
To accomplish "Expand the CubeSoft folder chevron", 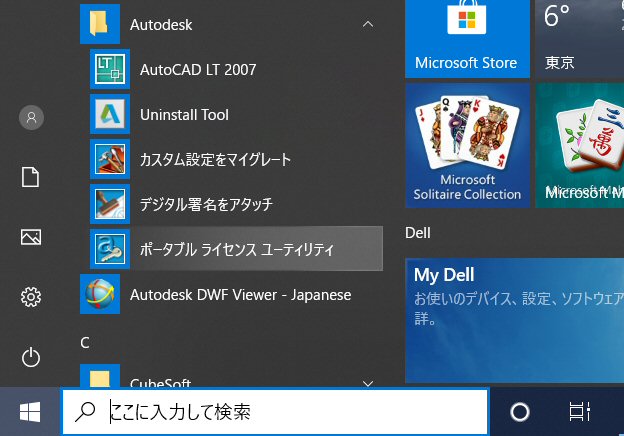I will [368, 384].
